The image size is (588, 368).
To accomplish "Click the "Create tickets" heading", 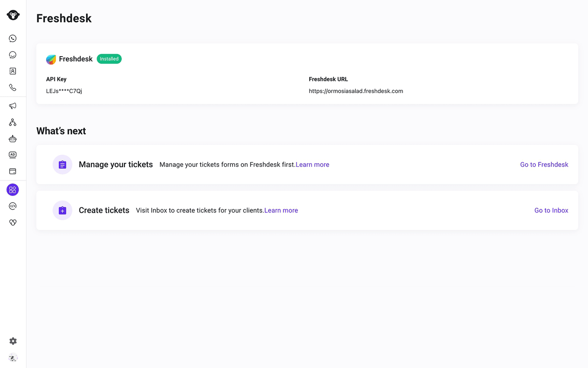I will tap(104, 210).
